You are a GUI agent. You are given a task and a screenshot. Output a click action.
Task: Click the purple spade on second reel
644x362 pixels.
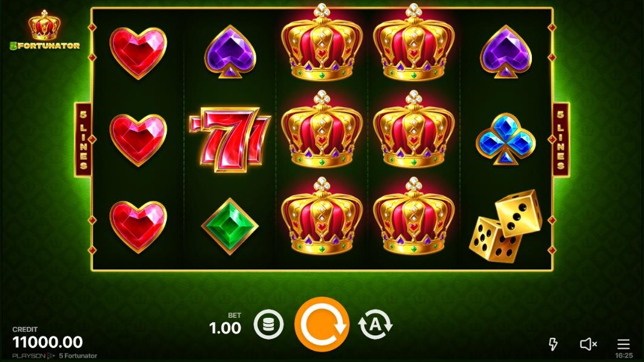point(230,51)
